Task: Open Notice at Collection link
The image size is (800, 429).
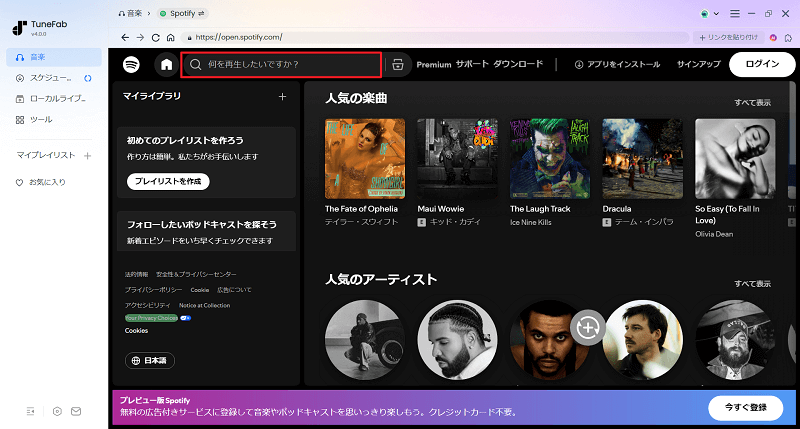Action: click(205, 306)
